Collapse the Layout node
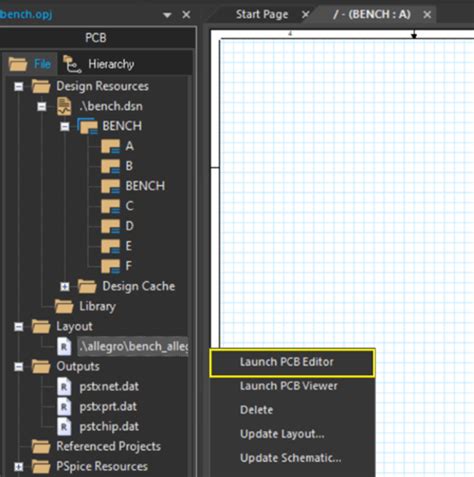 [19, 327]
